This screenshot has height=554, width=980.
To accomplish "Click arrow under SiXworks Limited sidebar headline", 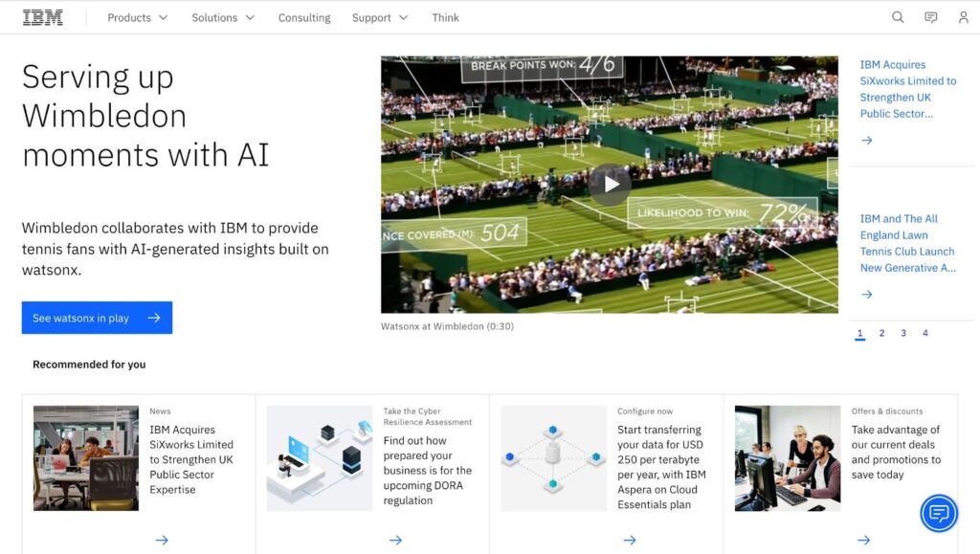I will tap(866, 140).
